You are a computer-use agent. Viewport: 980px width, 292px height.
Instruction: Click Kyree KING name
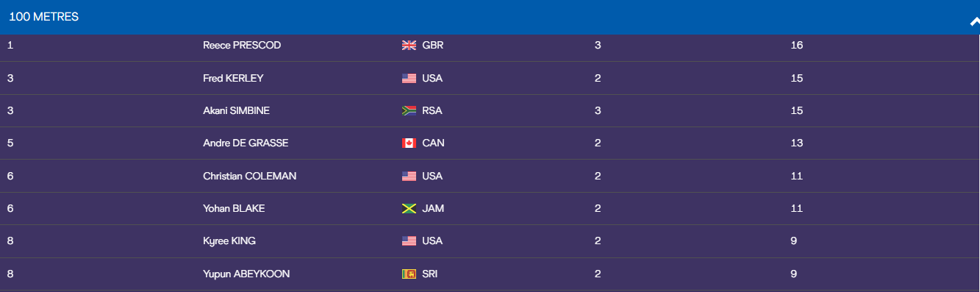point(229,241)
